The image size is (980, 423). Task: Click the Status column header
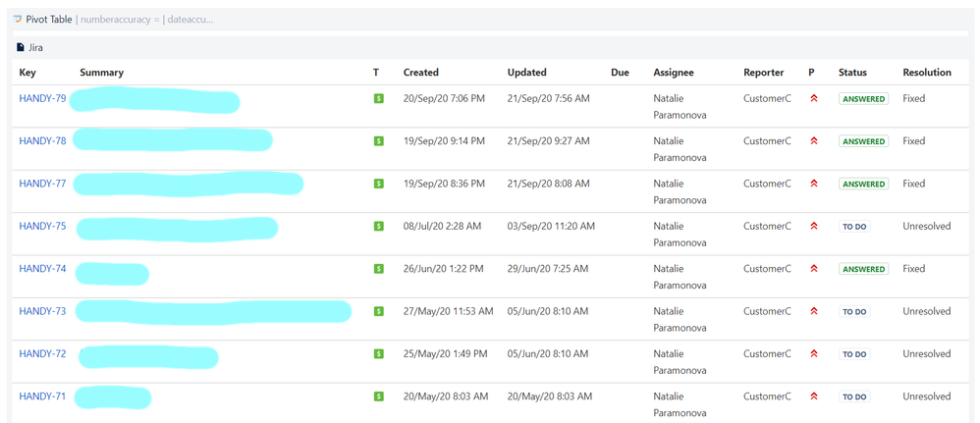[852, 73]
